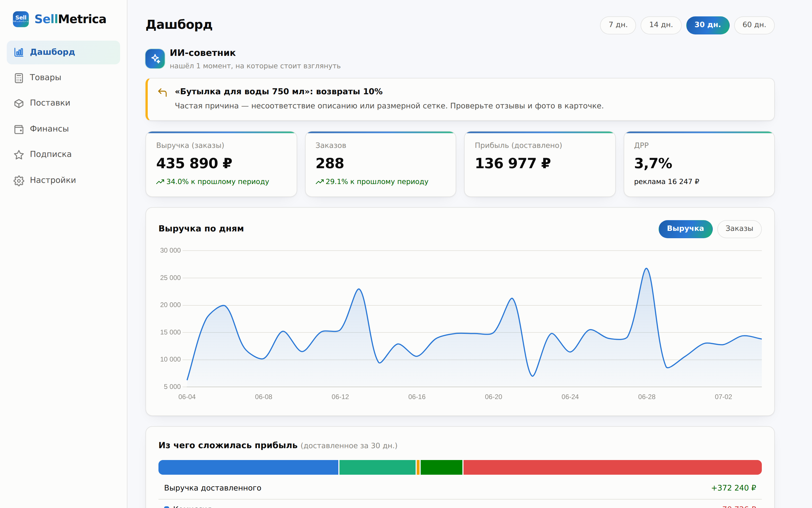Click the 435 890 ₽ revenue value
Viewport: 812px width, 508px height.
tap(194, 164)
